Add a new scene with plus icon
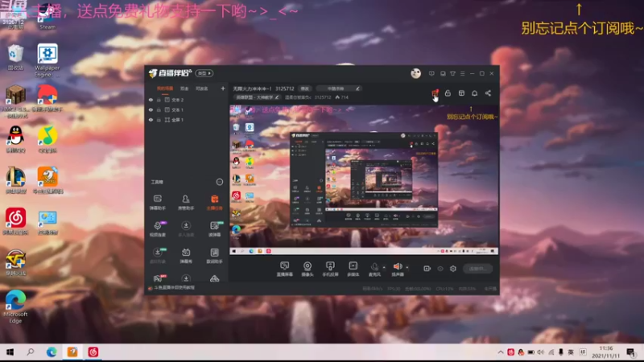 click(223, 88)
